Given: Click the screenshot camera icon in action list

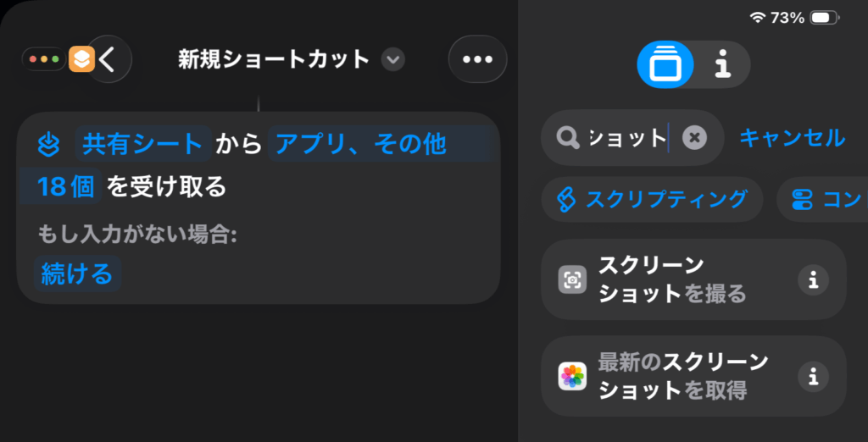Looking at the screenshot, I should tap(573, 279).
